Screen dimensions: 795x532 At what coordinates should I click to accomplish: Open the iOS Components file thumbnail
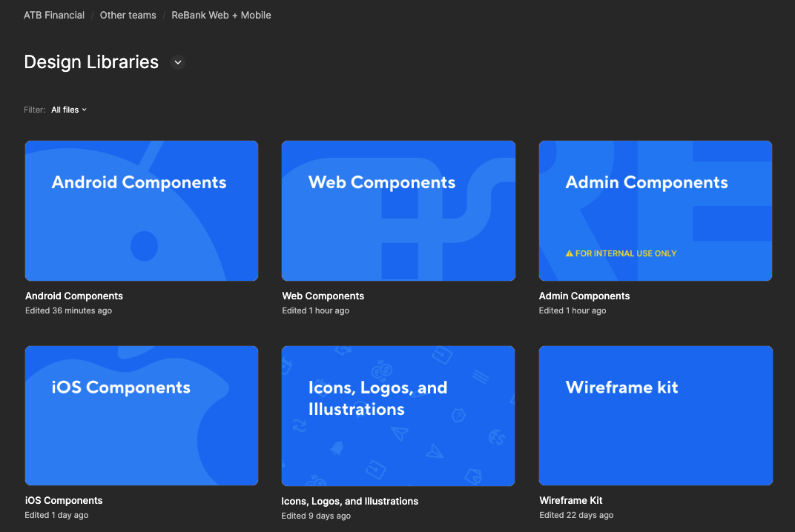[x=142, y=416]
